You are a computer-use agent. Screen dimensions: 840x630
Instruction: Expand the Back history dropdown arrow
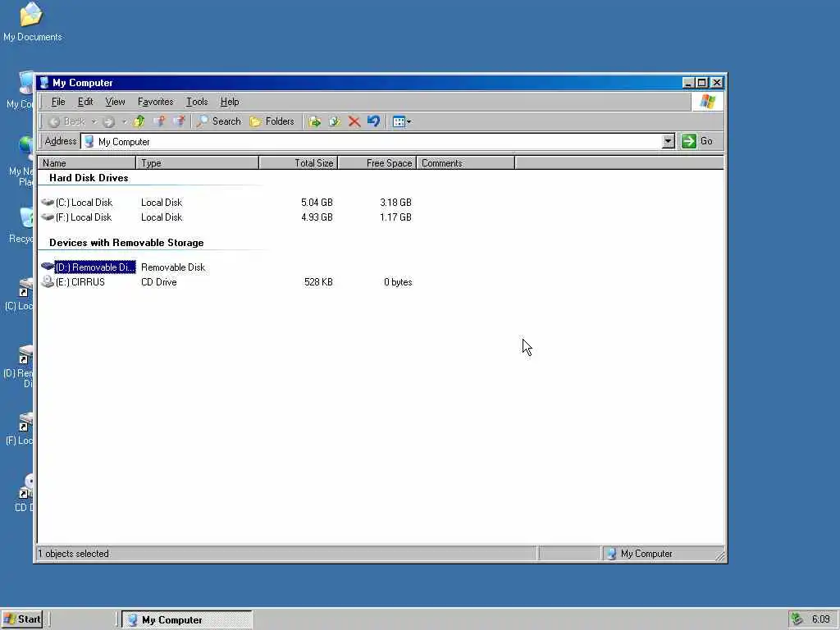tap(94, 121)
